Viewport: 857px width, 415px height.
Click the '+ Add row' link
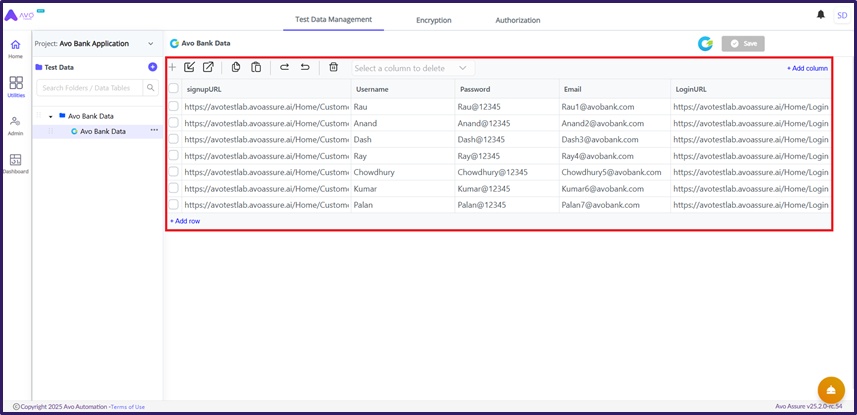(185, 221)
